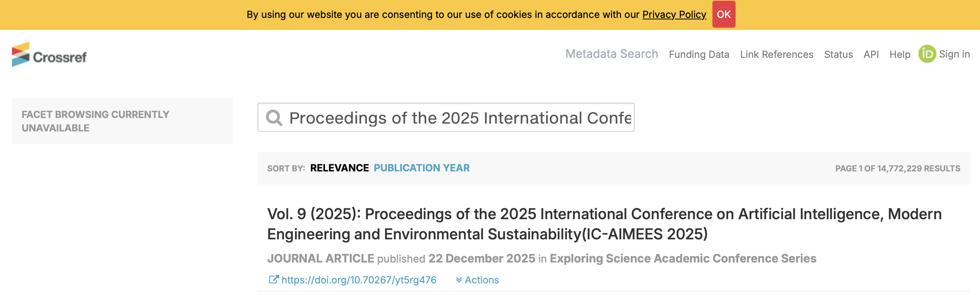
Task: Navigate to the API link
Action: [x=871, y=55]
